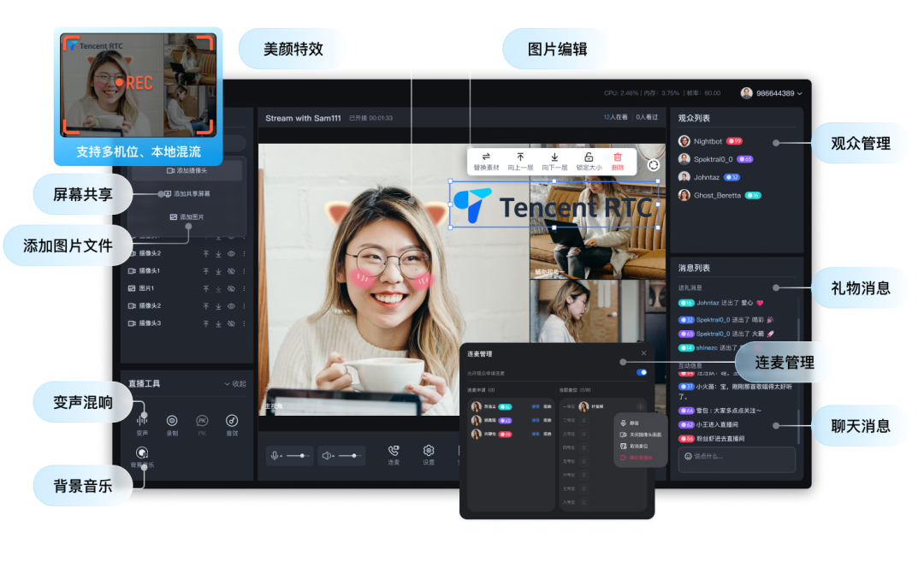Click 向上一层 move layer up tool
Screen dimensions: 924x568
point(520,162)
